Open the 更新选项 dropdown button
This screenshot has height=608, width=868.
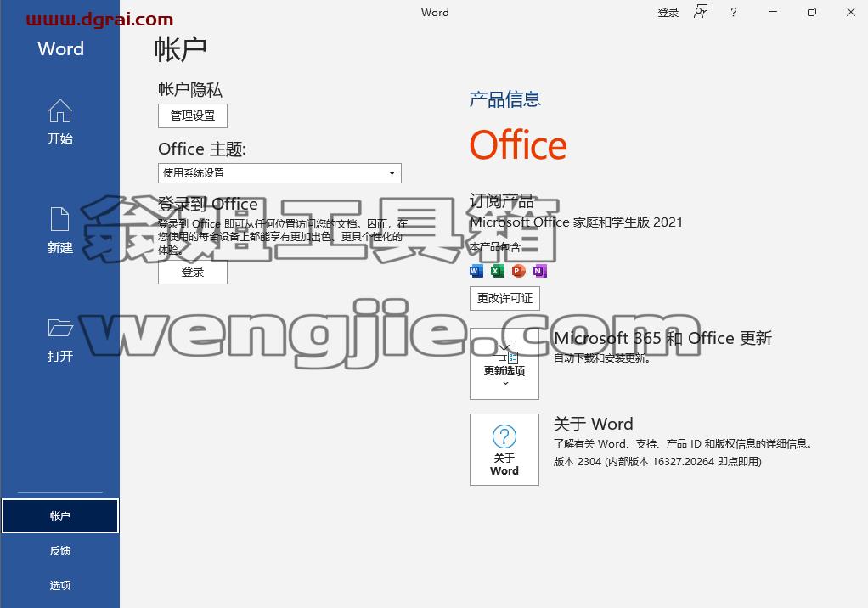(x=504, y=363)
